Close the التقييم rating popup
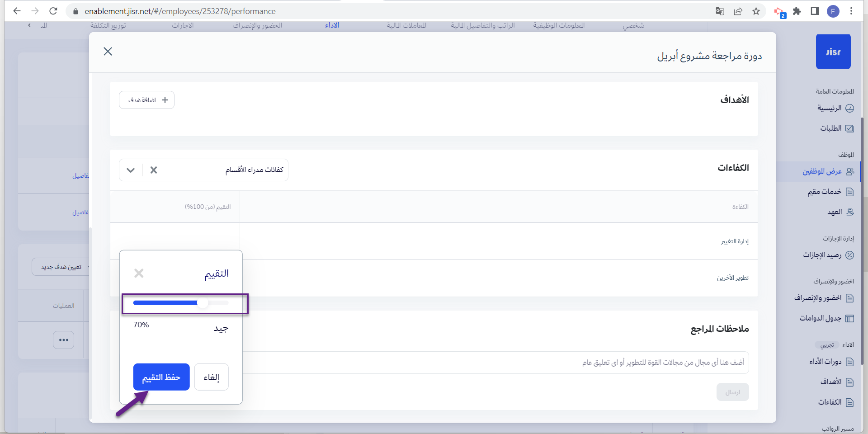The width and height of the screenshot is (868, 434). pos(139,273)
